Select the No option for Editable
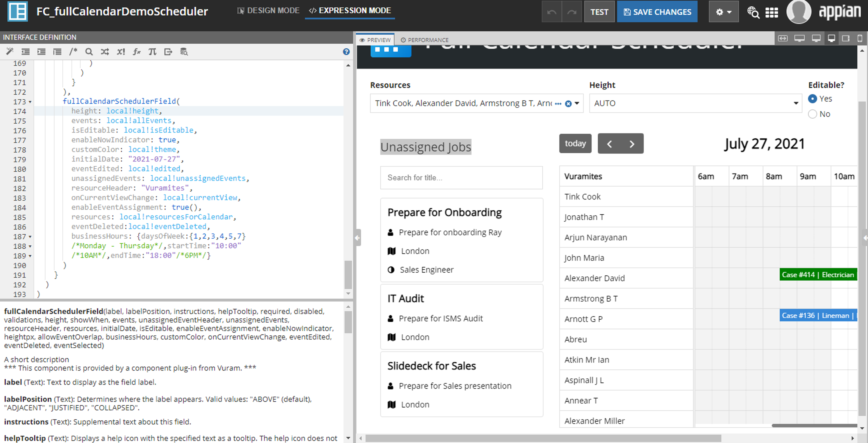This screenshot has height=443, width=868. click(x=812, y=114)
